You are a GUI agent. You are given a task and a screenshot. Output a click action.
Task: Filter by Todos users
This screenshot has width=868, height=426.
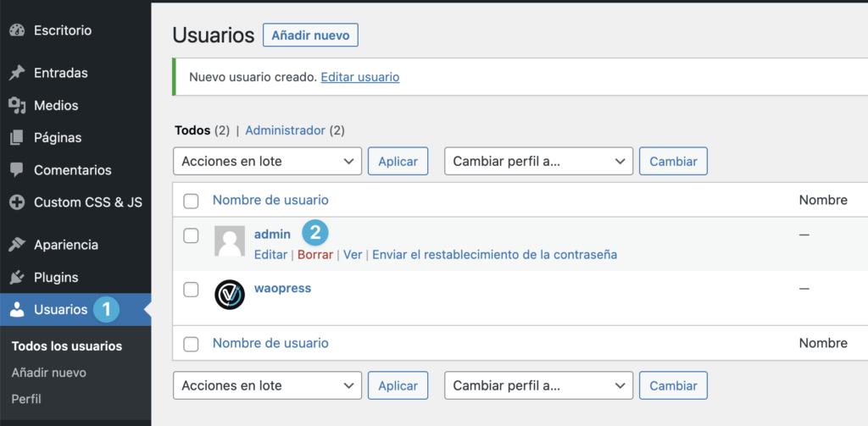point(192,130)
